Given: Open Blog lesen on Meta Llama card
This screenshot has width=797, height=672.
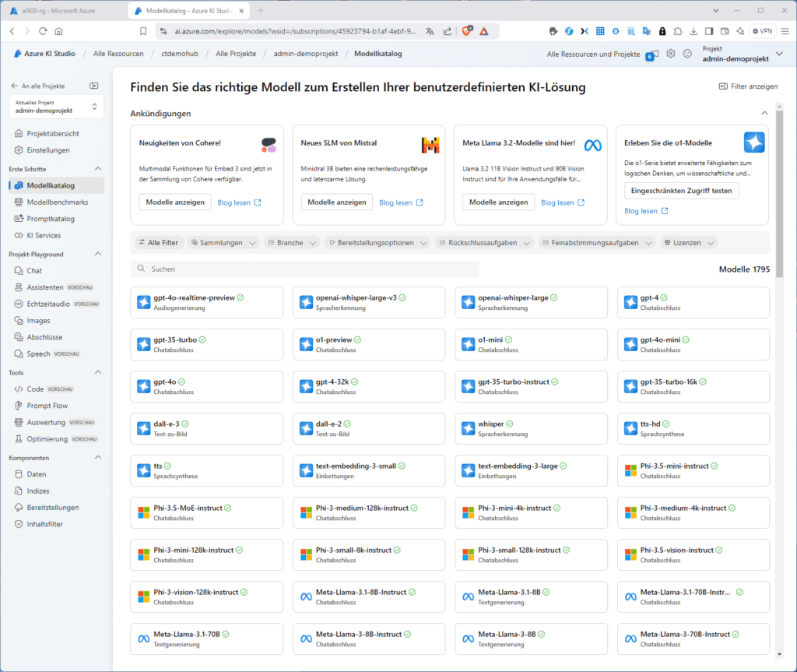Looking at the screenshot, I should (x=563, y=202).
